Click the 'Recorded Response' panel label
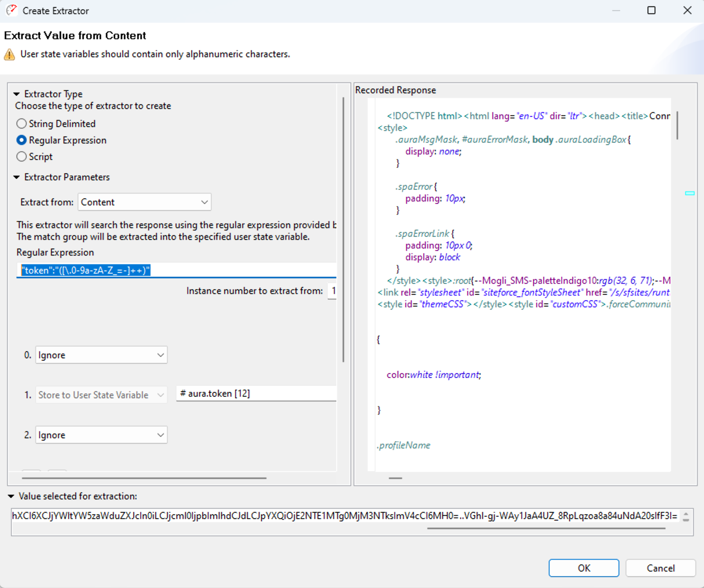Screen dimensions: 704x588 pyautogui.click(x=396, y=90)
